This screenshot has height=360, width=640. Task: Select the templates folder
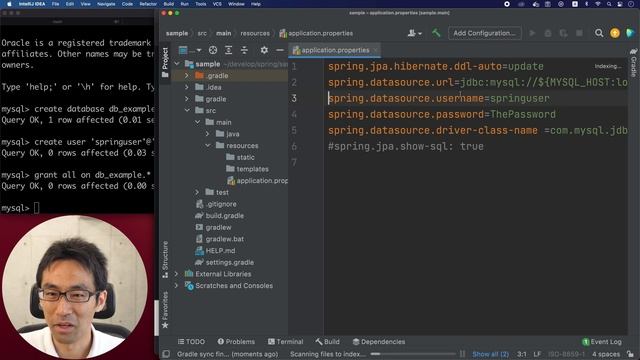(247, 169)
